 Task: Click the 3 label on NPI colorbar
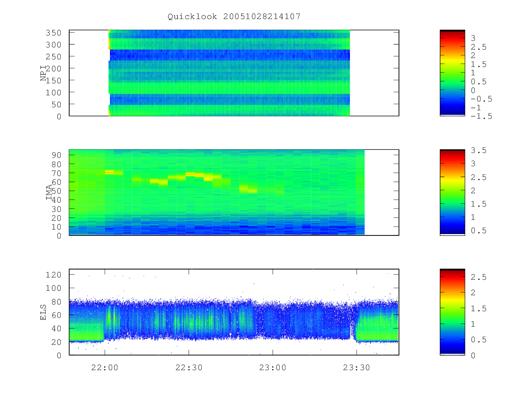(x=473, y=38)
